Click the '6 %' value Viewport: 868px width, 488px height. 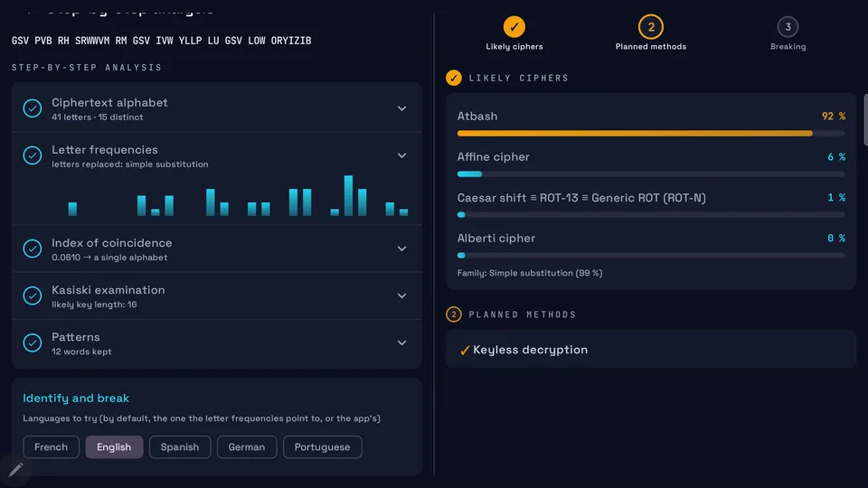835,157
